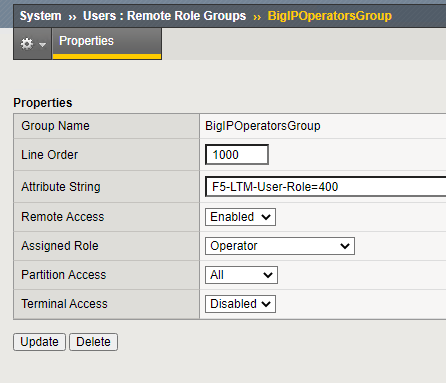Open the Remote Access dropdown

pos(240,217)
